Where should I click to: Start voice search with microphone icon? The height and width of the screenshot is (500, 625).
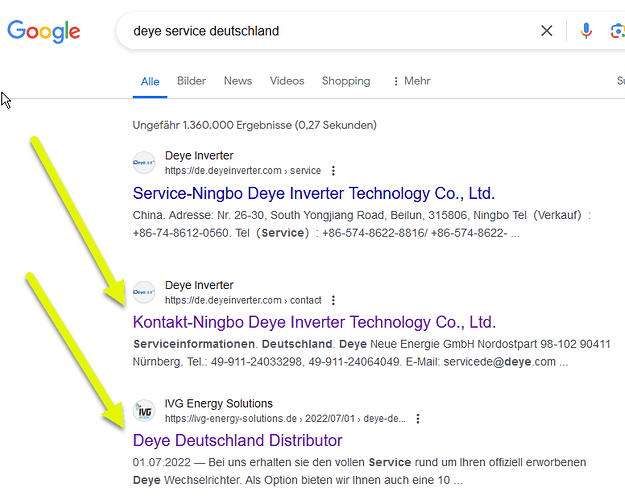tap(586, 31)
